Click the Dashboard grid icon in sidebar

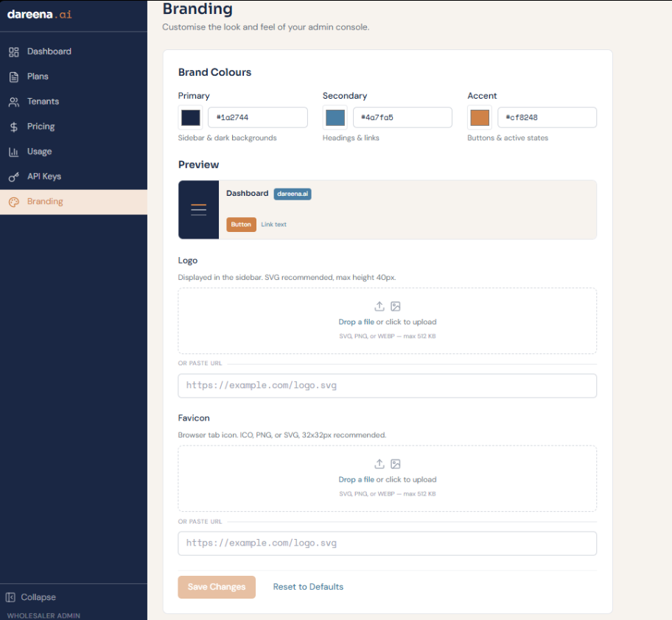click(x=13, y=52)
